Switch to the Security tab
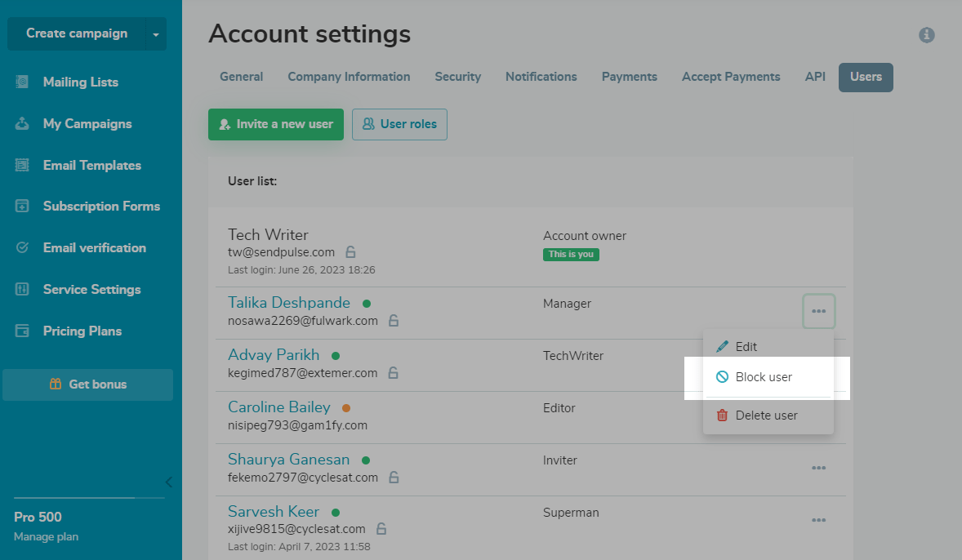 [x=457, y=77]
